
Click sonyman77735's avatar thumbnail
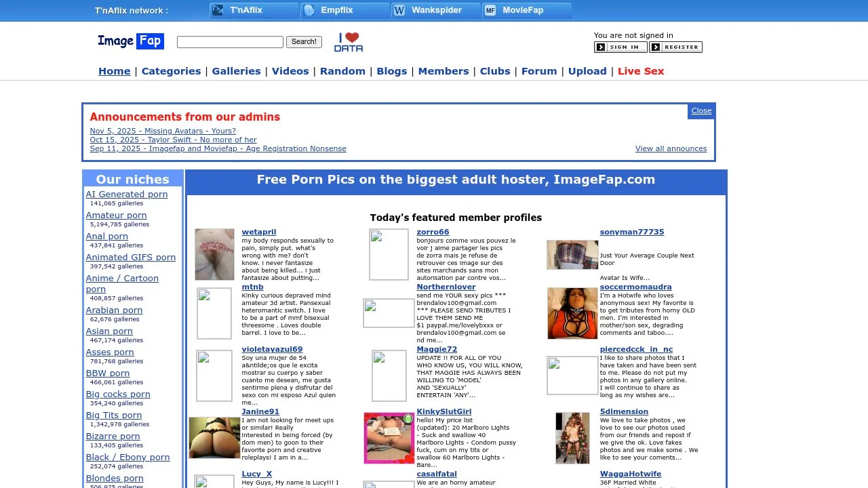[x=572, y=254]
